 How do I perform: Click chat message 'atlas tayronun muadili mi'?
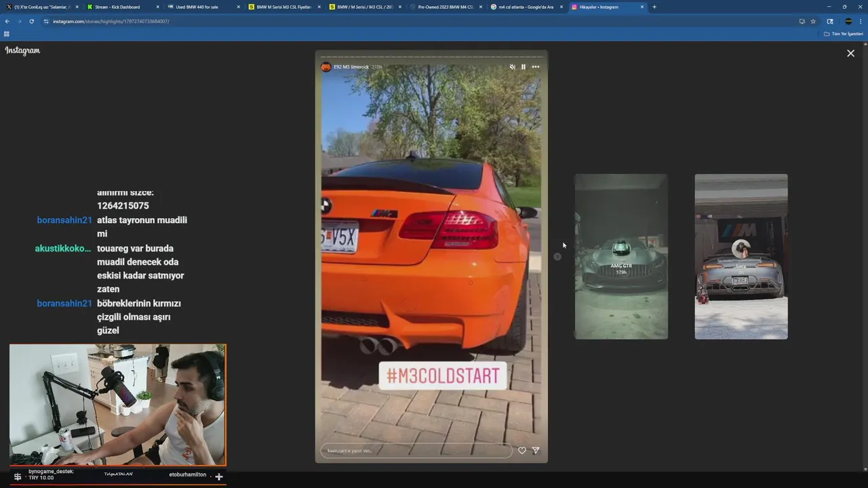[142, 227]
